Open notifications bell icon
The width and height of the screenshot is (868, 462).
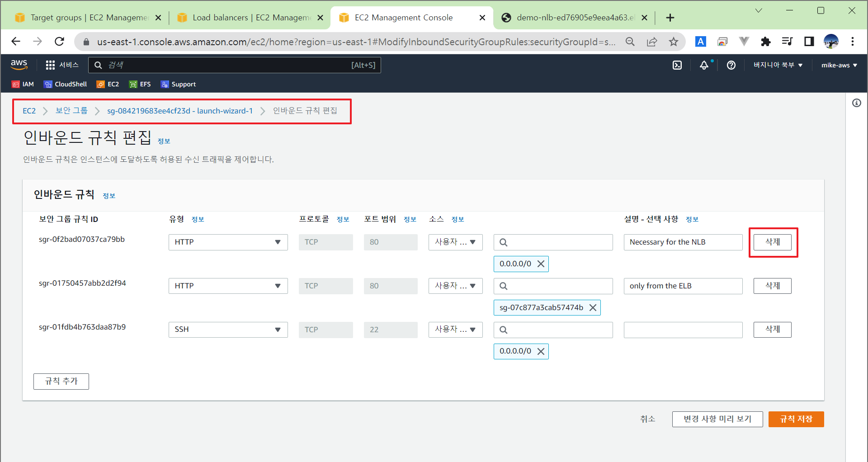[x=704, y=65]
